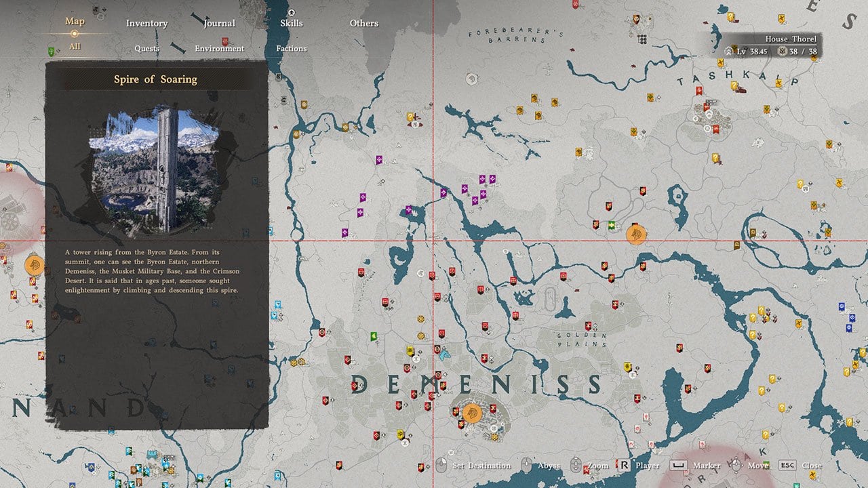Show All map markers filter
The height and width of the screenshot is (488, 868).
tap(75, 46)
